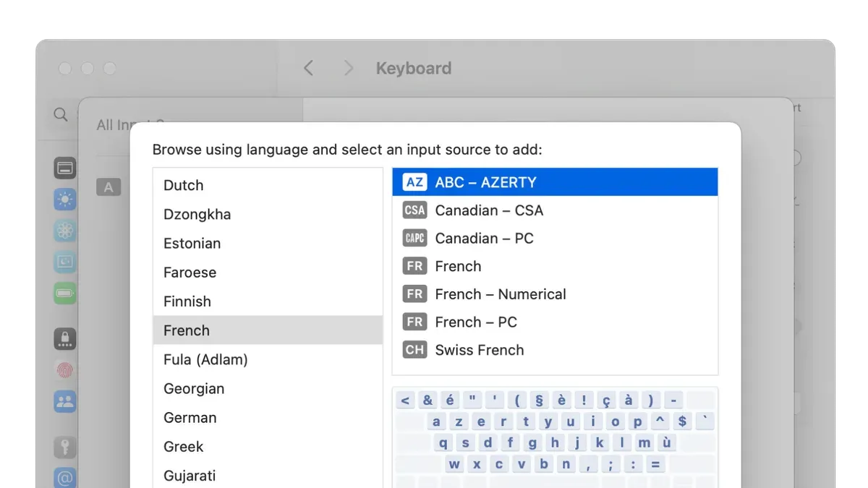868x488 pixels.
Task: Click the 'z' key in keyboard preview
Action: click(x=459, y=421)
